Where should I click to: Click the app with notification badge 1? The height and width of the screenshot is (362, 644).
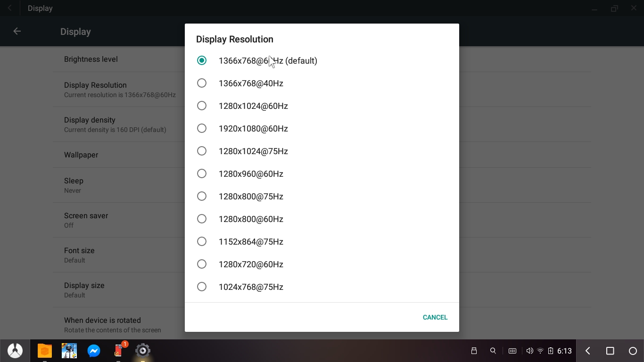pos(118,351)
